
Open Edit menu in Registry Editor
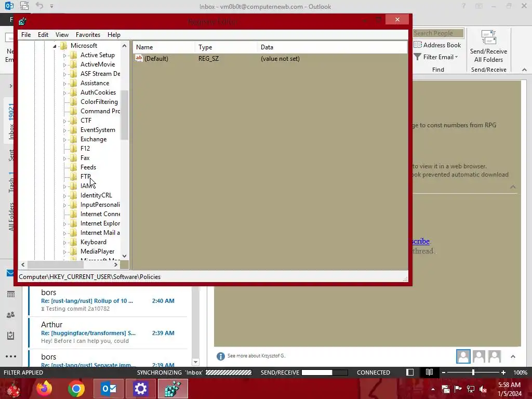point(43,35)
